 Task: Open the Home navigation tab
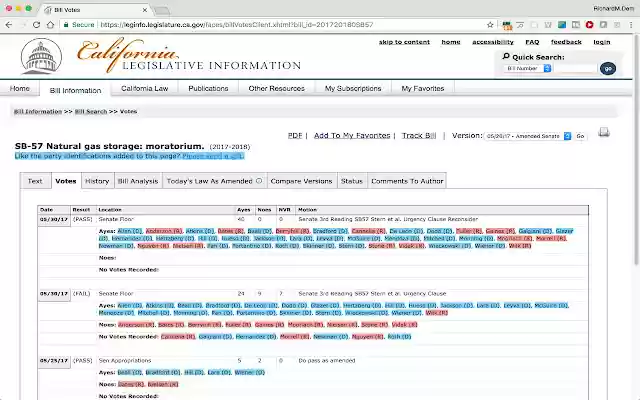click(20, 89)
